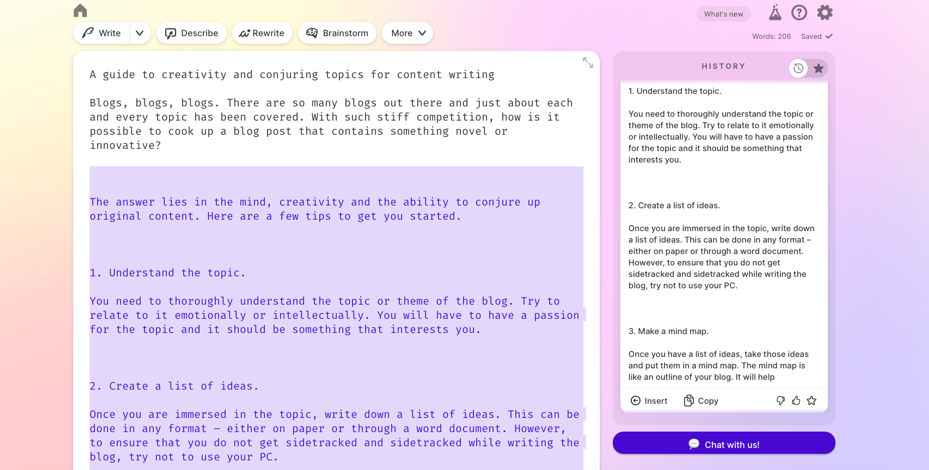Open the labs flask icon
Viewport: 929px width, 470px height.
click(x=775, y=12)
